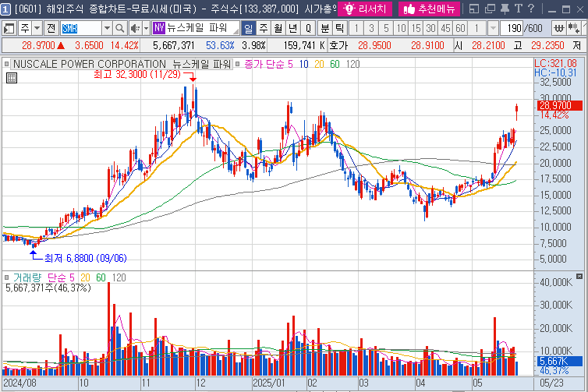This screenshot has width=588, height=392.
Task: Select the daily 일 chart period
Action: click(x=248, y=28)
